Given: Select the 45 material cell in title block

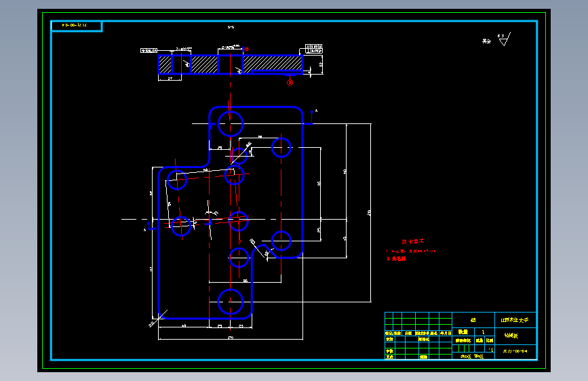Looking at the screenshot, I should (x=473, y=320).
